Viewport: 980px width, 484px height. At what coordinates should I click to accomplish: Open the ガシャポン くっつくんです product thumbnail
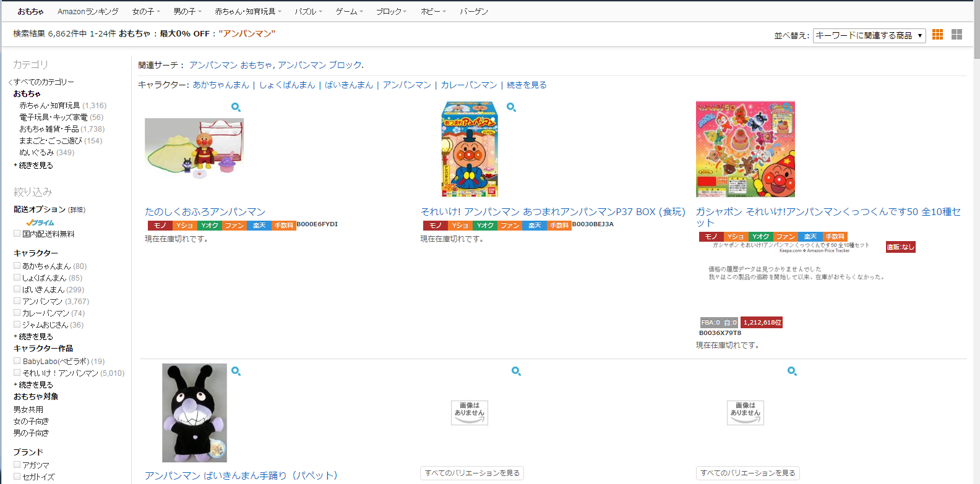(746, 149)
